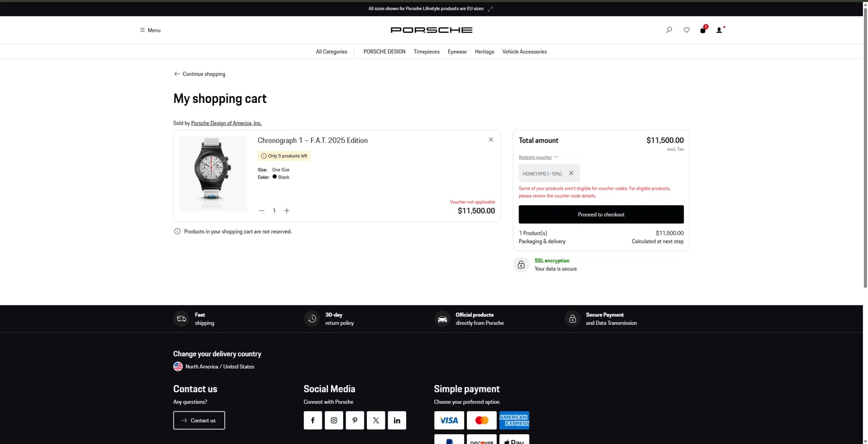Click the Secure Payment lock icon

(x=572, y=319)
